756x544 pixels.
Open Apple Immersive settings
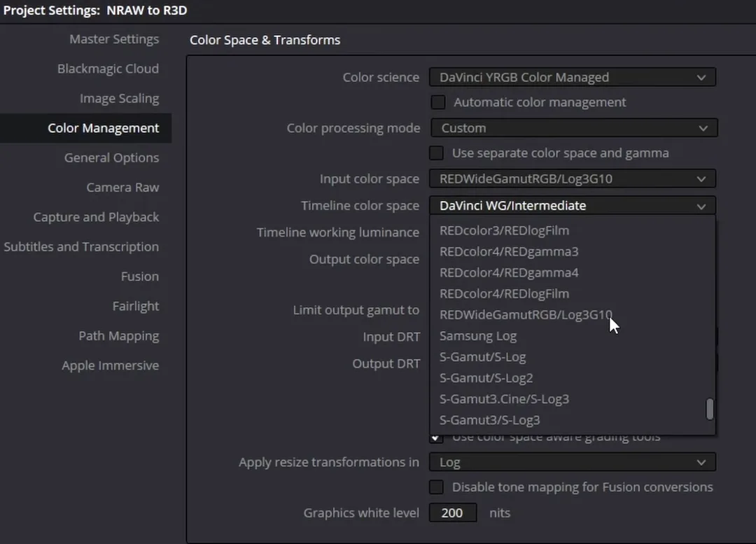tap(110, 365)
